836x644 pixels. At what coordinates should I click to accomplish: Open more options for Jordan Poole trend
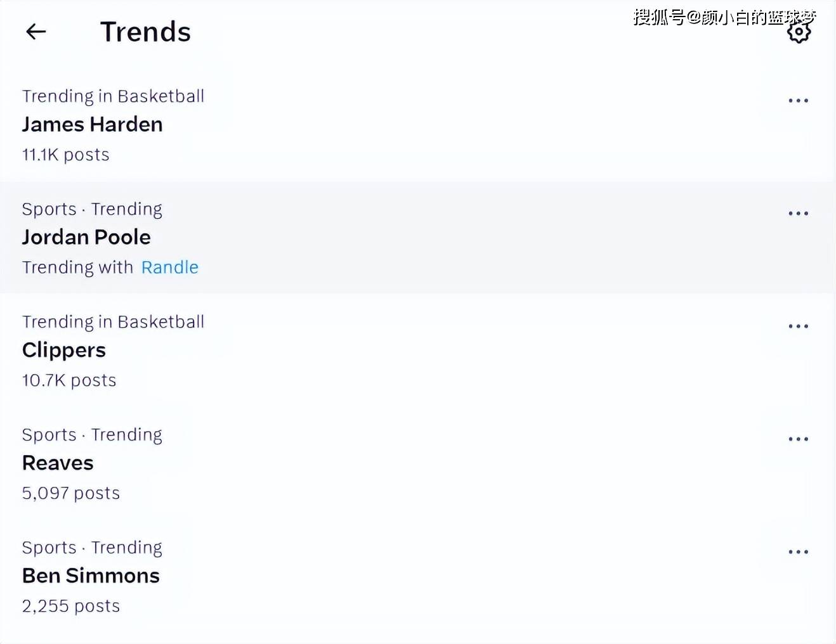tap(798, 214)
